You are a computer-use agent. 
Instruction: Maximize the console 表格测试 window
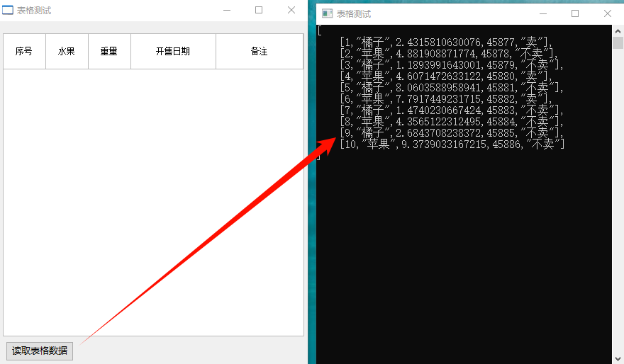pos(574,13)
